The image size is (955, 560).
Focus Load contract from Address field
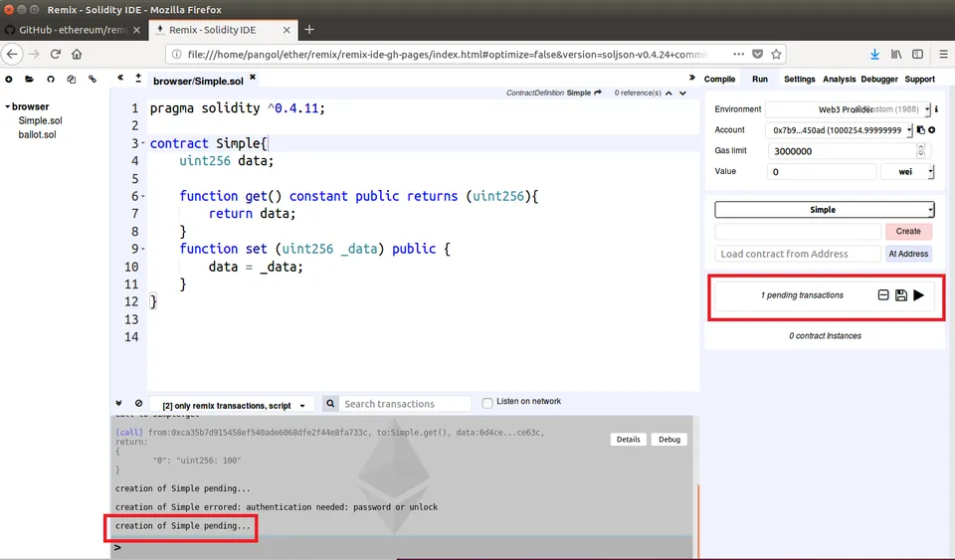[798, 254]
